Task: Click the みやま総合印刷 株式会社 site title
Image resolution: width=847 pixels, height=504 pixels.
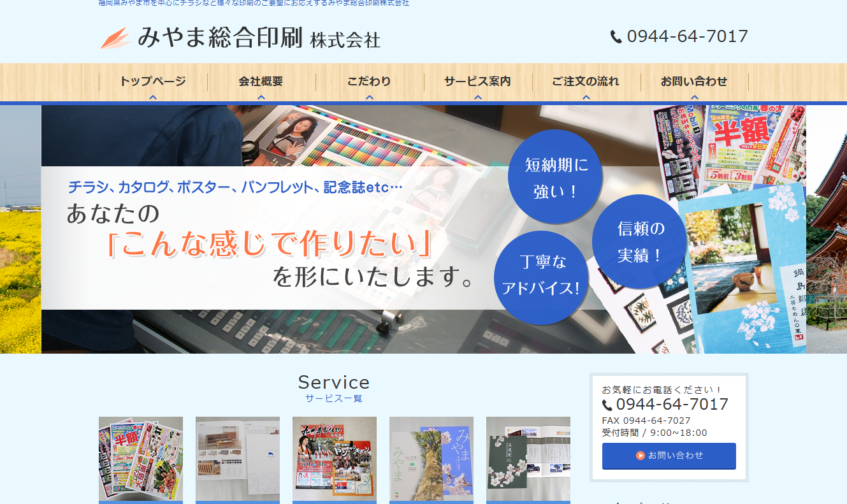Action: click(258, 39)
